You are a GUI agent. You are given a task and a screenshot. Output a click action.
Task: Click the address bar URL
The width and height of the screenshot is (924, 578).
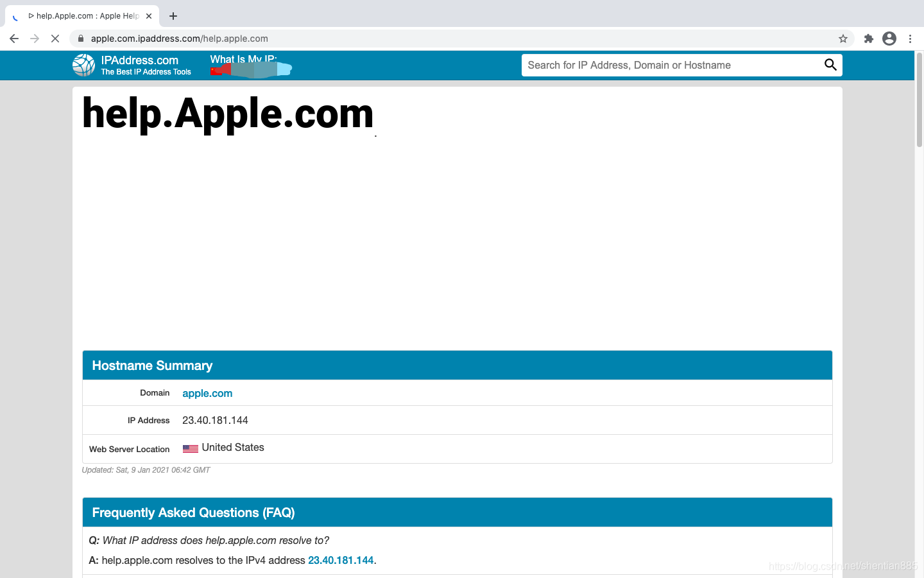click(x=180, y=39)
